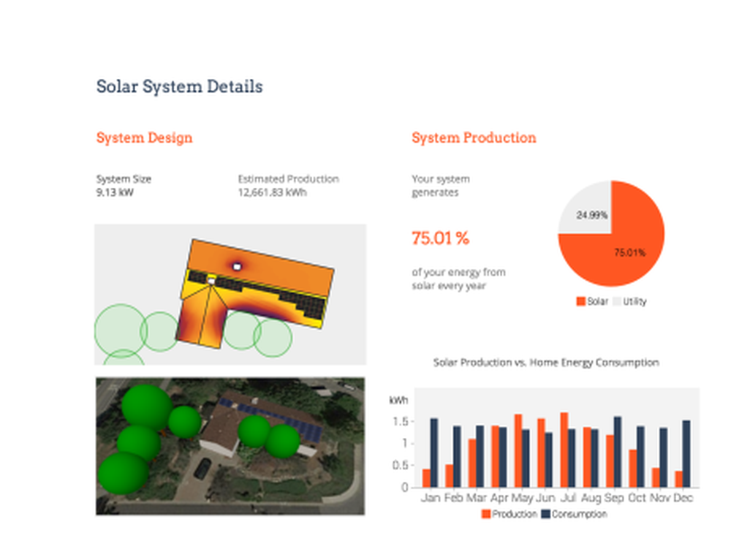Image resolution: width=731 pixels, height=560 pixels.
Task: Click the Aug axis label
Action: [x=591, y=498]
